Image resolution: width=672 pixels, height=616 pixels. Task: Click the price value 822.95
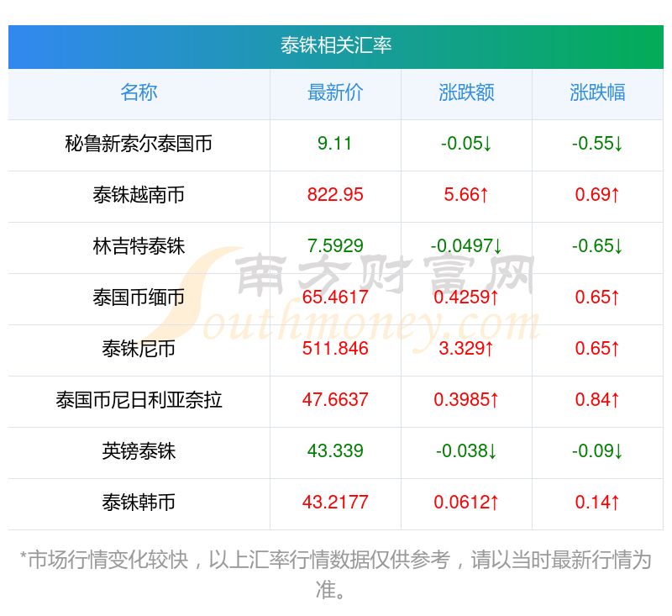coord(335,195)
